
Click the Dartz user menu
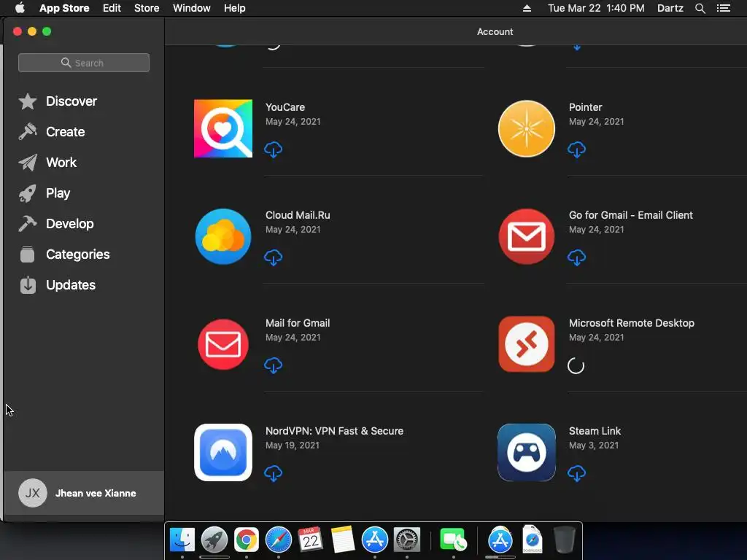pyautogui.click(x=670, y=8)
